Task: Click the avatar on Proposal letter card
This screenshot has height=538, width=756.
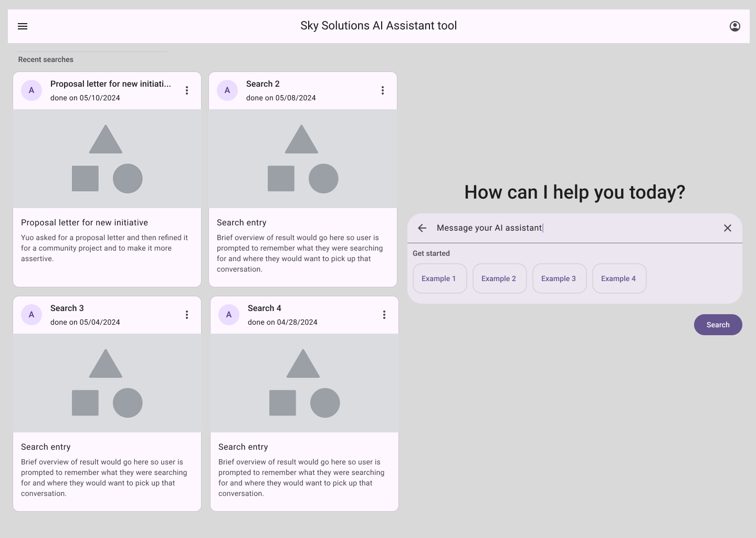Action: tap(31, 90)
